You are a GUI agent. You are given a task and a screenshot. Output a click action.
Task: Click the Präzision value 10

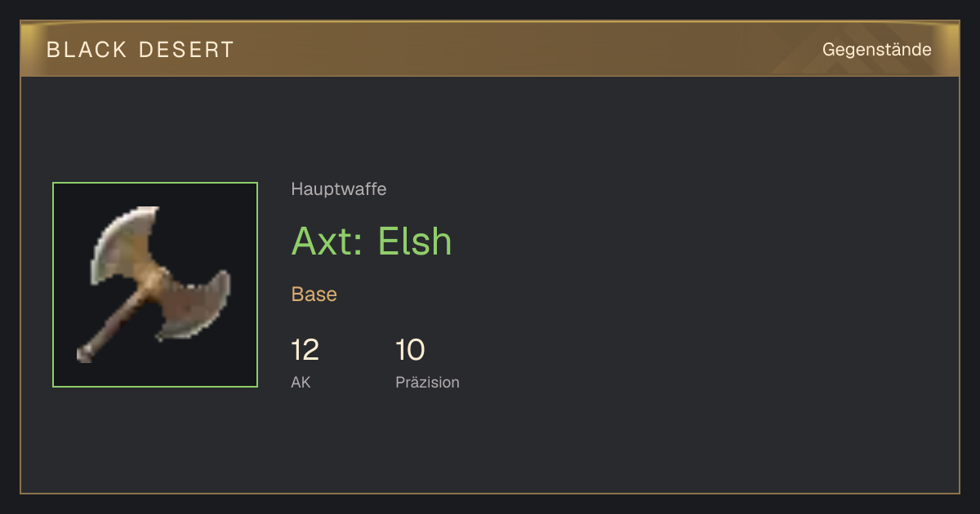(x=410, y=351)
